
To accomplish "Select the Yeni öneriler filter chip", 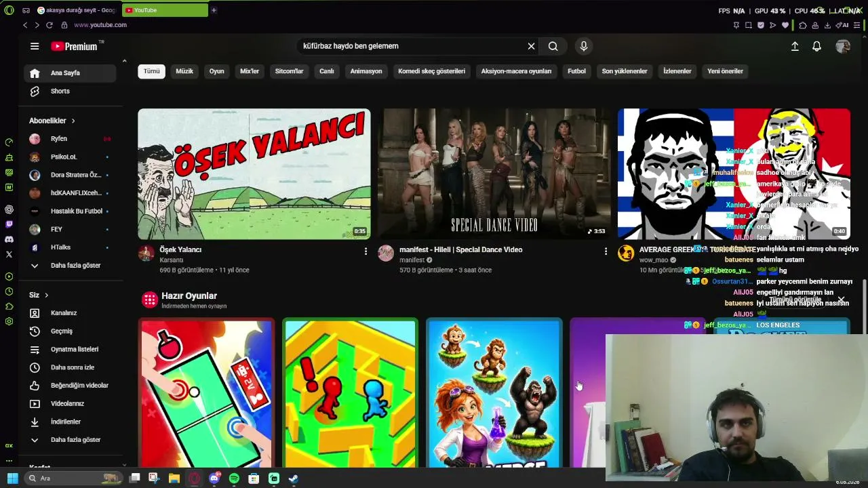I will click(725, 71).
